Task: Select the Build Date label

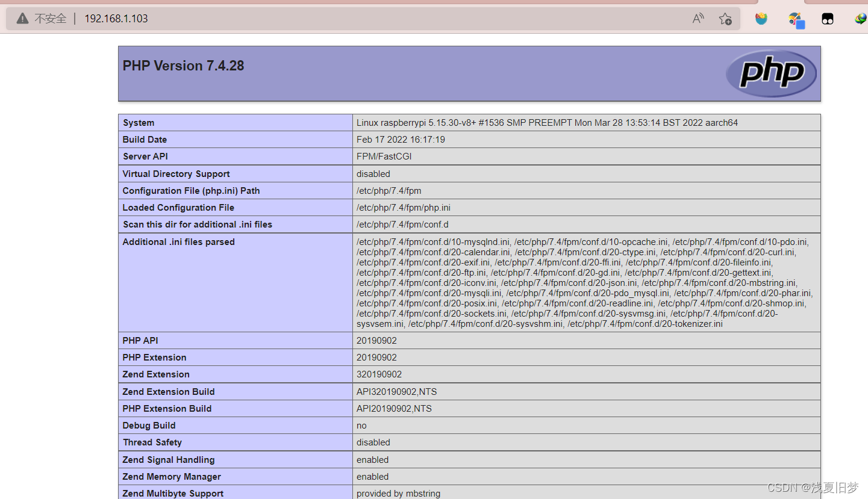Action: coord(145,140)
